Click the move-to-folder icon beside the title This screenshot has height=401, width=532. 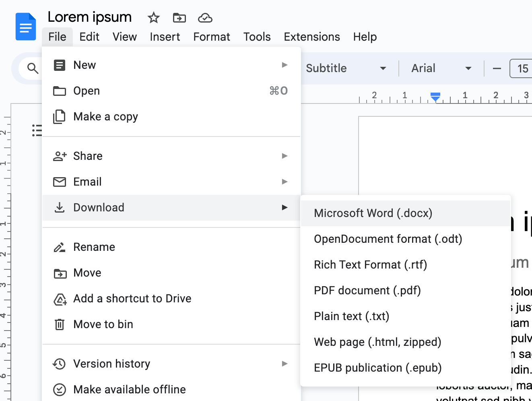pyautogui.click(x=179, y=18)
